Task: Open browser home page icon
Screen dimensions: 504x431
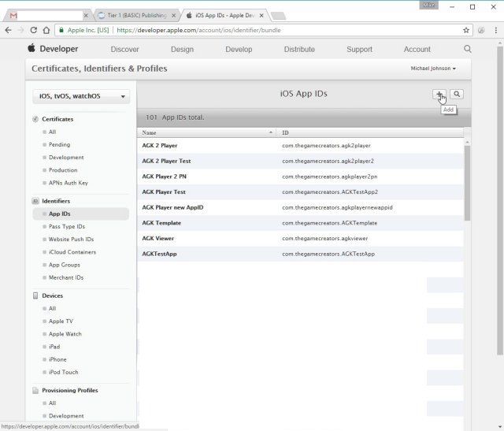Action: pos(46,30)
